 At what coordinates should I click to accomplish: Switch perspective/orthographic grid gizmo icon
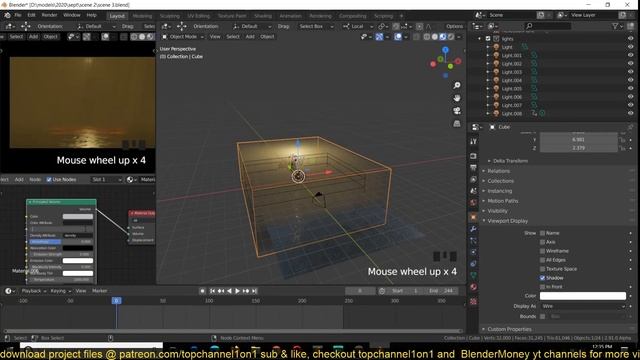pos(457,123)
